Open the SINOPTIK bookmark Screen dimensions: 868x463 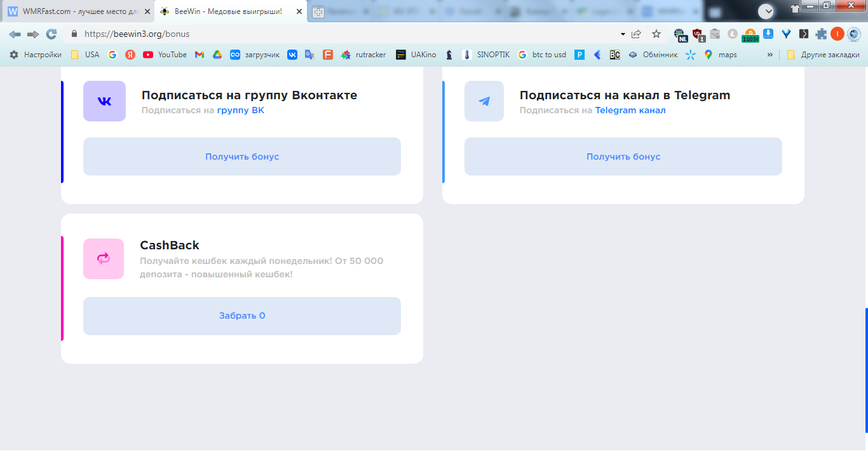pos(486,55)
